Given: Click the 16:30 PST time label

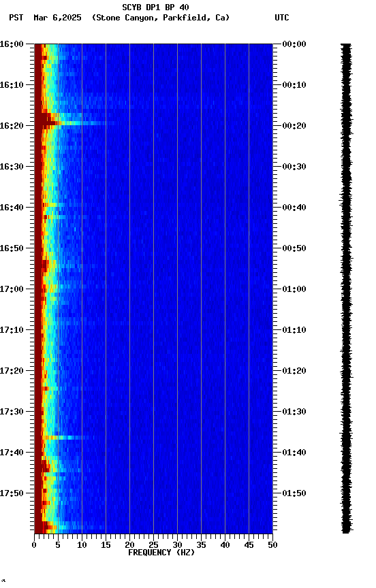Looking at the screenshot, I should [x=12, y=167].
